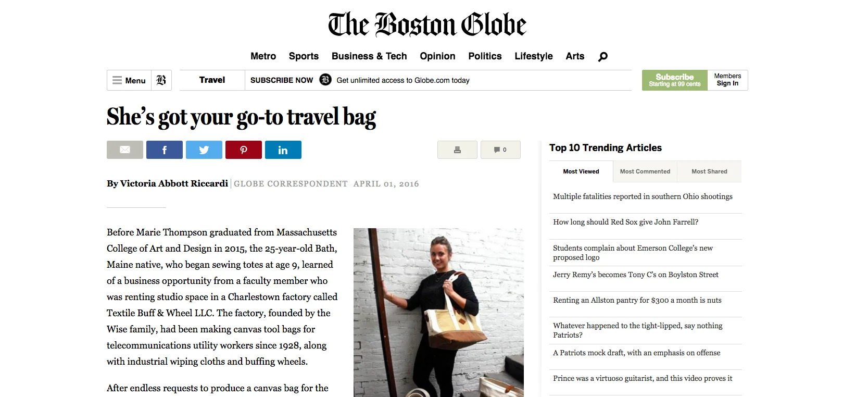The height and width of the screenshot is (397, 868).
Task: Switch to Most Commented tab
Action: click(x=645, y=171)
